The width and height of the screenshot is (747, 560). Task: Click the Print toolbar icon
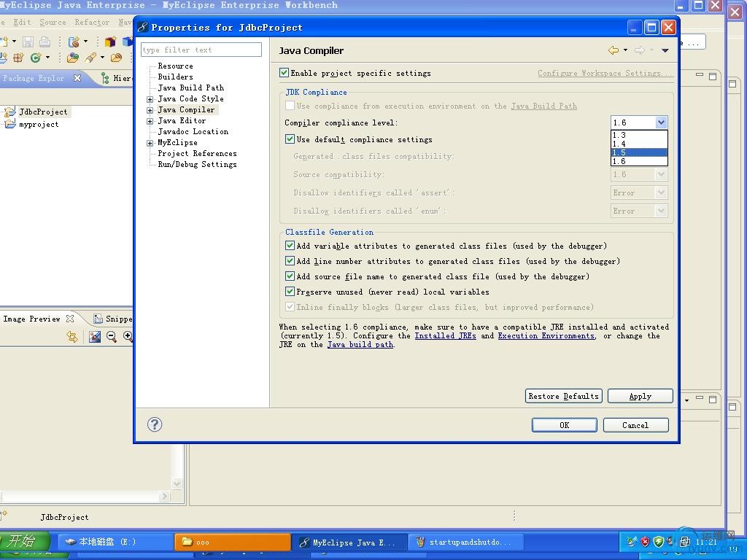(x=44, y=42)
